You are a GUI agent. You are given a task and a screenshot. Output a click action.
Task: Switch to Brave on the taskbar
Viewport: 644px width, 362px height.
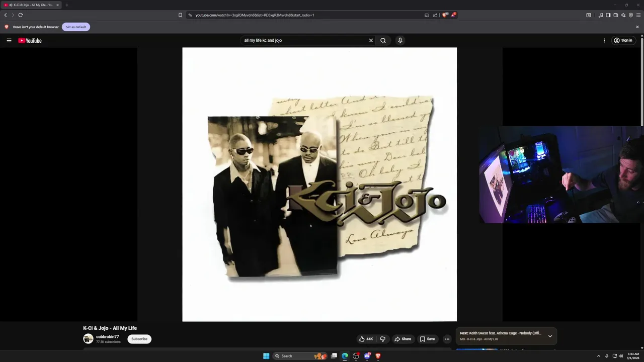coord(378,356)
